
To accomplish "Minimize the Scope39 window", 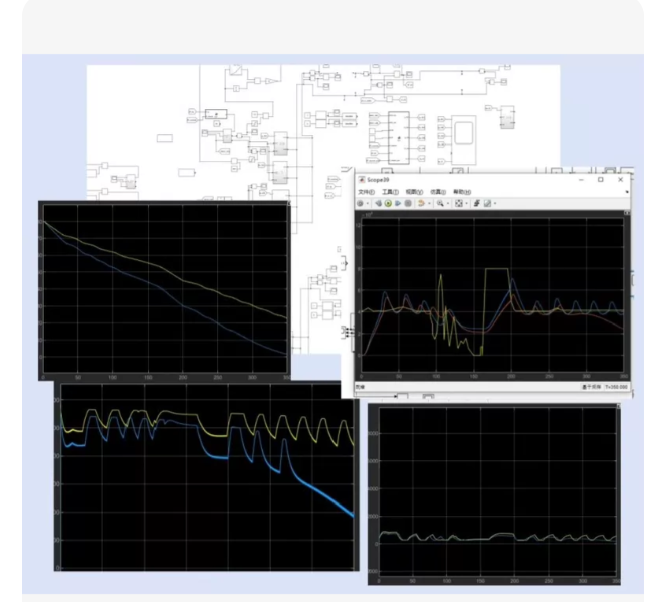I will (581, 180).
